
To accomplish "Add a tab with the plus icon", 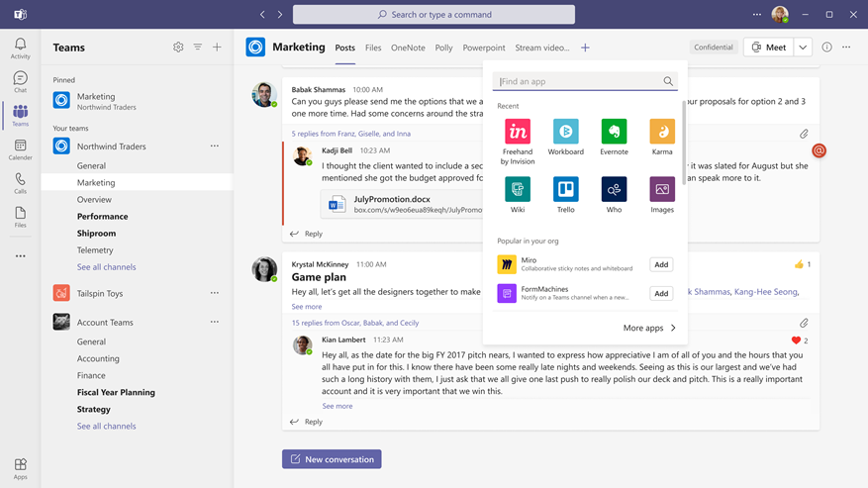I will pos(585,48).
